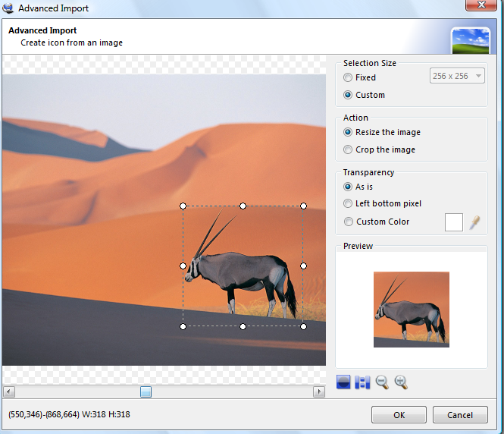Click the scrollbar right arrow
Screen dimensions: 504x434
(319, 392)
